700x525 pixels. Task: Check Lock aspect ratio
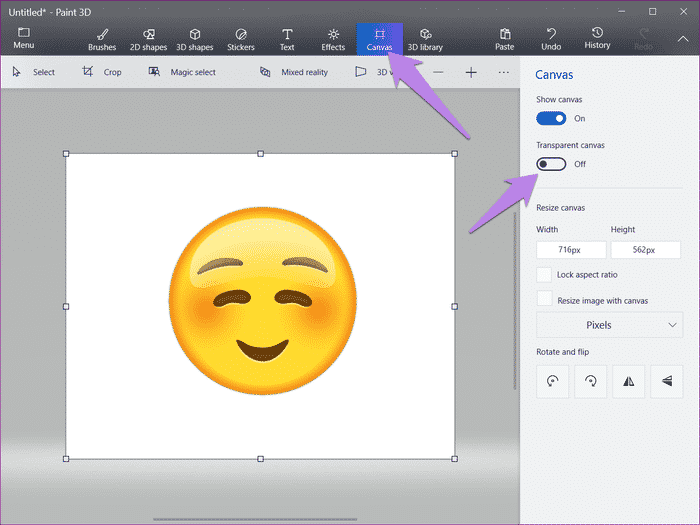(544, 275)
